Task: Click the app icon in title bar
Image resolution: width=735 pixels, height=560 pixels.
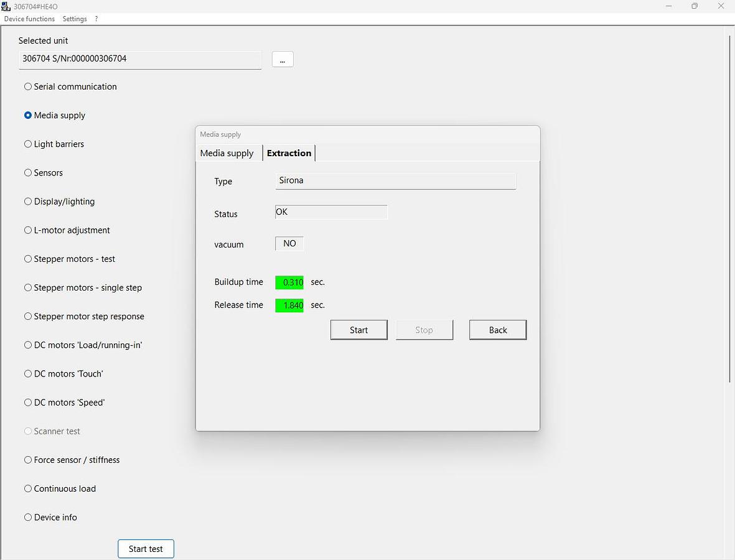Action: (7, 6)
